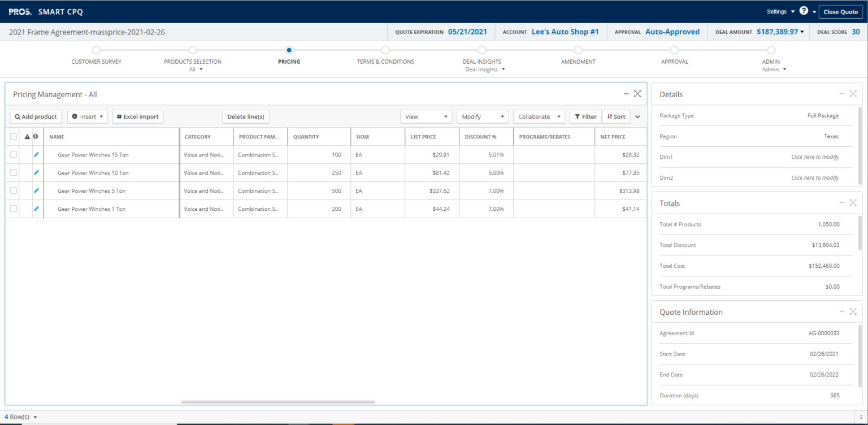Click Add product with the search icon

(35, 116)
